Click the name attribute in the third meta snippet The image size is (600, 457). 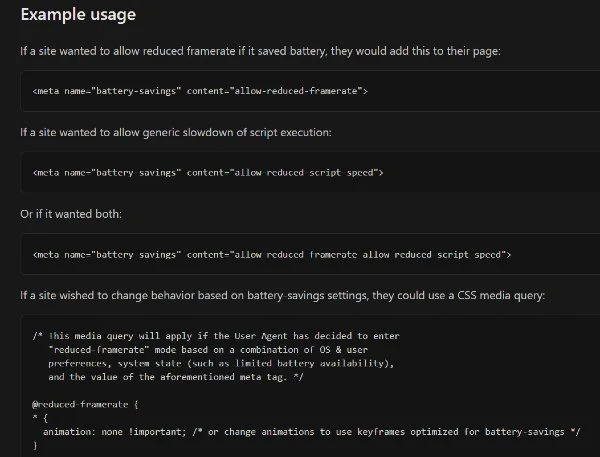click(125, 255)
